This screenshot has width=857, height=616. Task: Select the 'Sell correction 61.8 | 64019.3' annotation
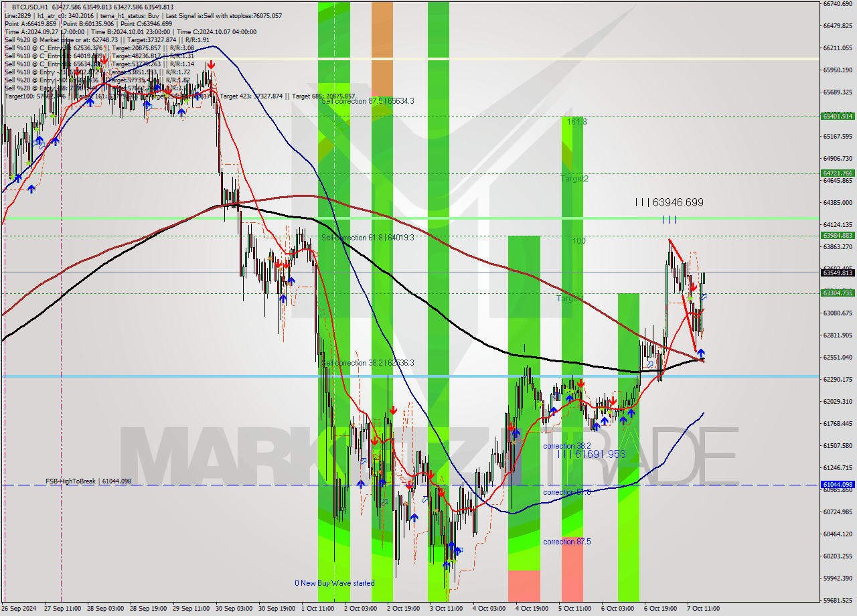pos(368,238)
